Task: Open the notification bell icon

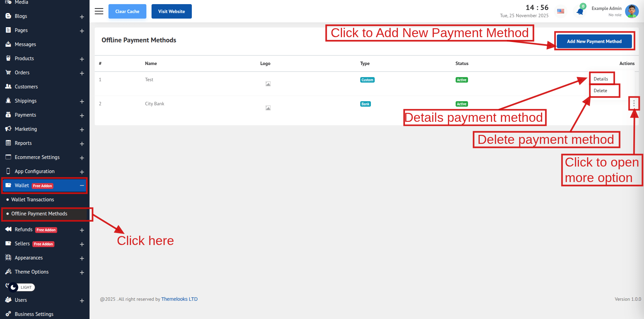Action: [580, 11]
